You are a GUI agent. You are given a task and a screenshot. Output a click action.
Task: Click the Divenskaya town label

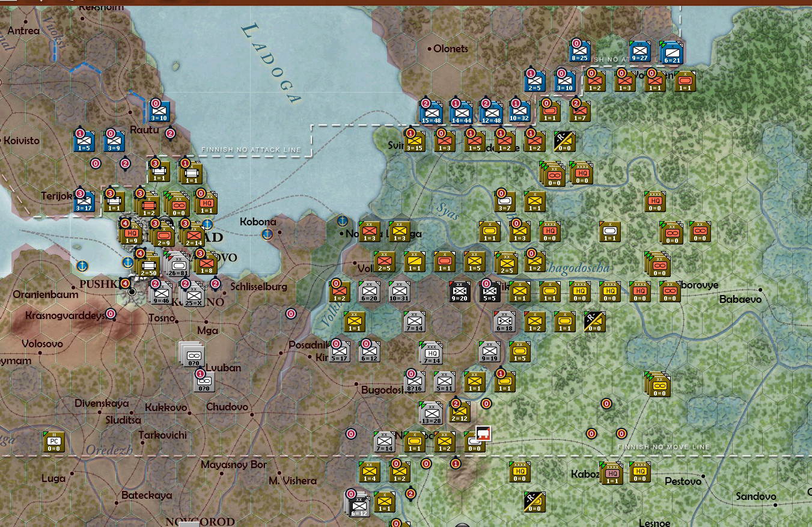pyautogui.click(x=102, y=403)
